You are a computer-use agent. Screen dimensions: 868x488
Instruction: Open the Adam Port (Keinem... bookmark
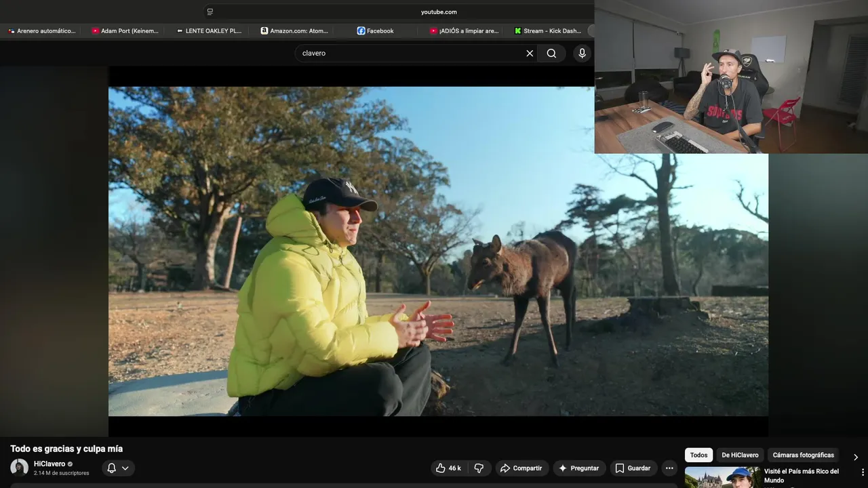(x=125, y=30)
